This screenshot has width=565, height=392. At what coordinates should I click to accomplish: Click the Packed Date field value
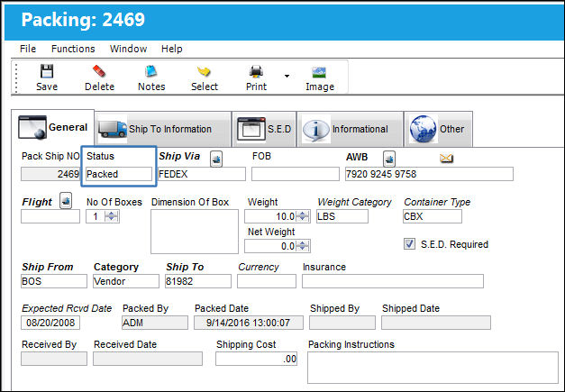pyautogui.click(x=249, y=323)
